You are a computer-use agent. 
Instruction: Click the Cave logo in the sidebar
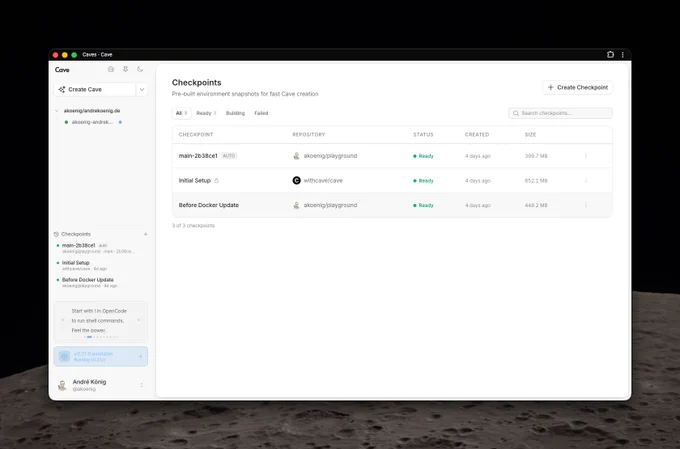click(x=62, y=69)
